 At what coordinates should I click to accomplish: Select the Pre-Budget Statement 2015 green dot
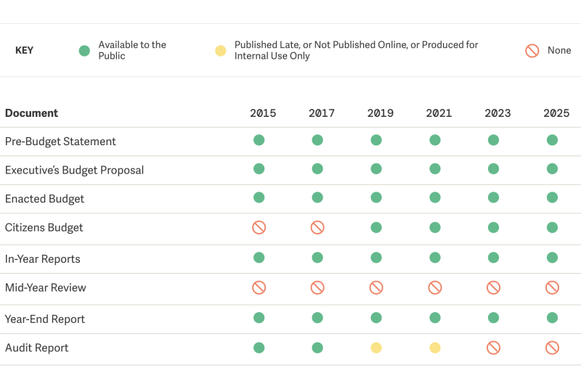point(259,140)
